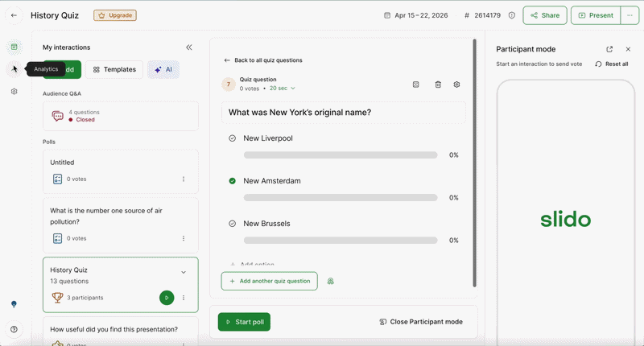Open the help icon at bottom left
Screen dimensions: 644x346
(x=14, y=329)
